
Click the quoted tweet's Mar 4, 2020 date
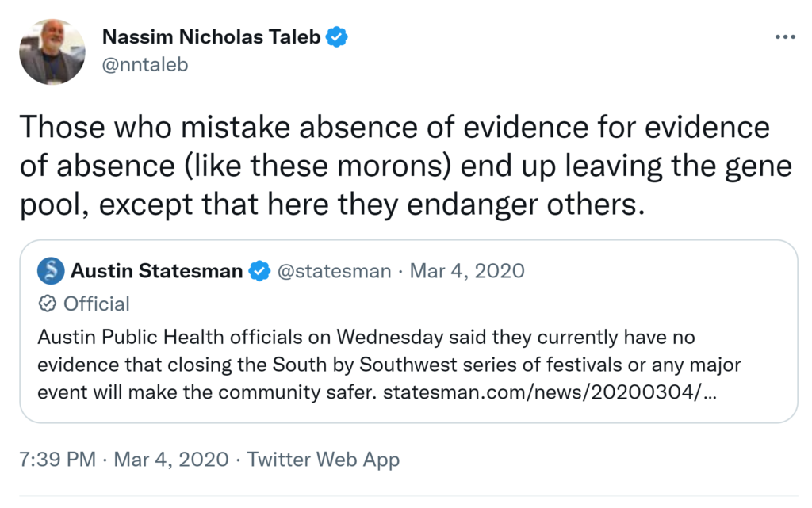coord(467,271)
